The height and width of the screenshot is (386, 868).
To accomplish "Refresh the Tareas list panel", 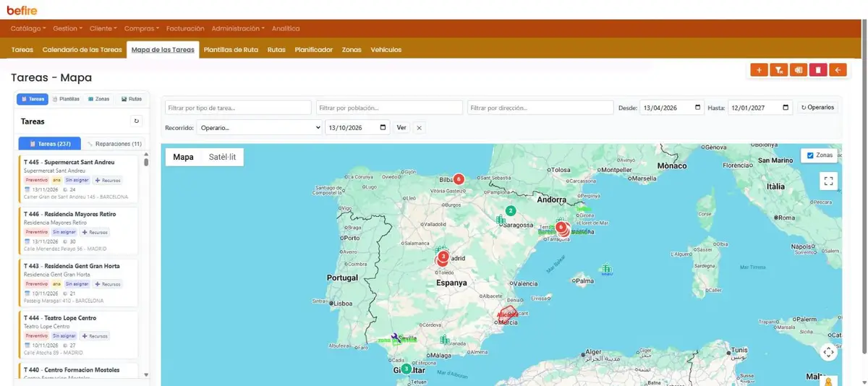I will click(x=137, y=121).
